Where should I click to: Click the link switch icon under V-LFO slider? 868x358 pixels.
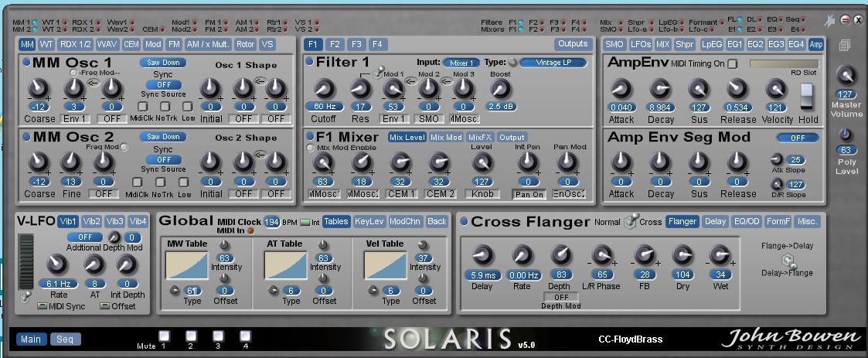[x=25, y=298]
